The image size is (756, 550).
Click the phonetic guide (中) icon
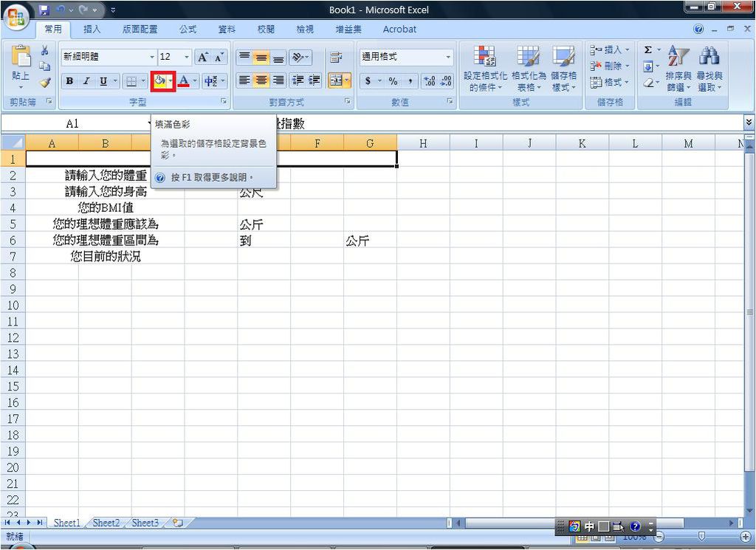(210, 81)
